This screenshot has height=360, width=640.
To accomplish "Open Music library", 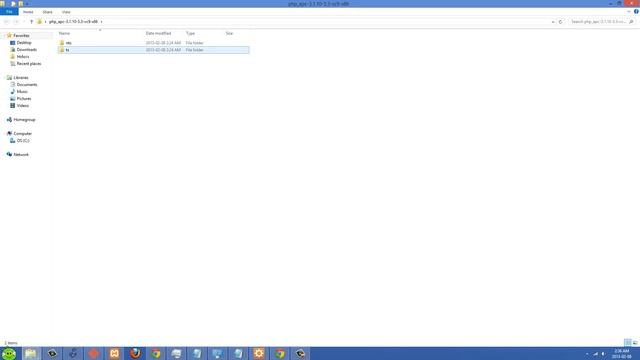I will [22, 91].
